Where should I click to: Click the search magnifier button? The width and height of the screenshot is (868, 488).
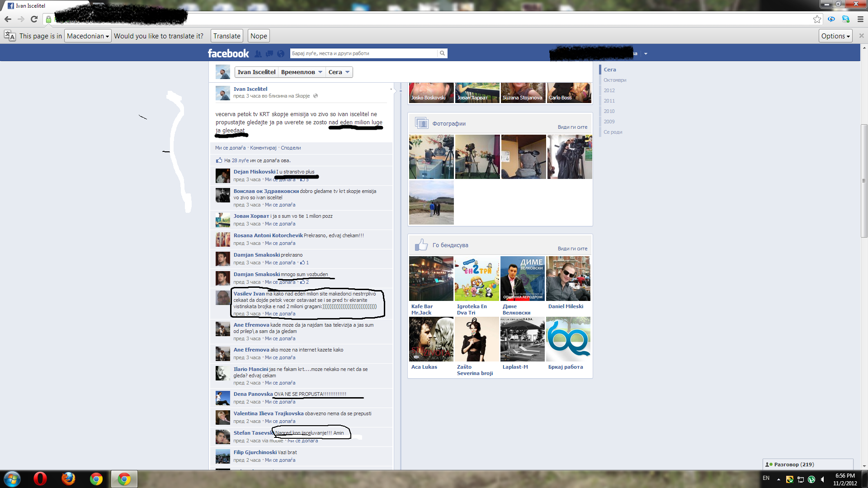click(x=442, y=53)
